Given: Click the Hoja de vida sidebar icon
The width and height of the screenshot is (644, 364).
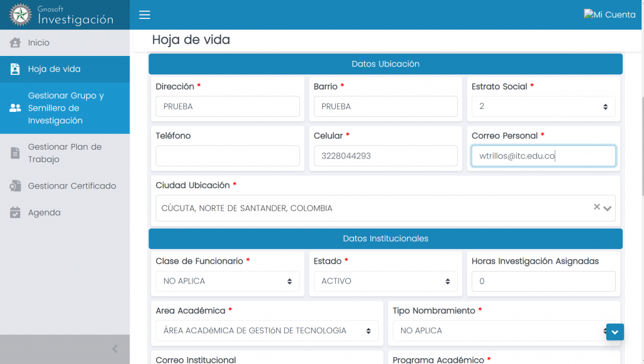Looking at the screenshot, I should (15, 69).
